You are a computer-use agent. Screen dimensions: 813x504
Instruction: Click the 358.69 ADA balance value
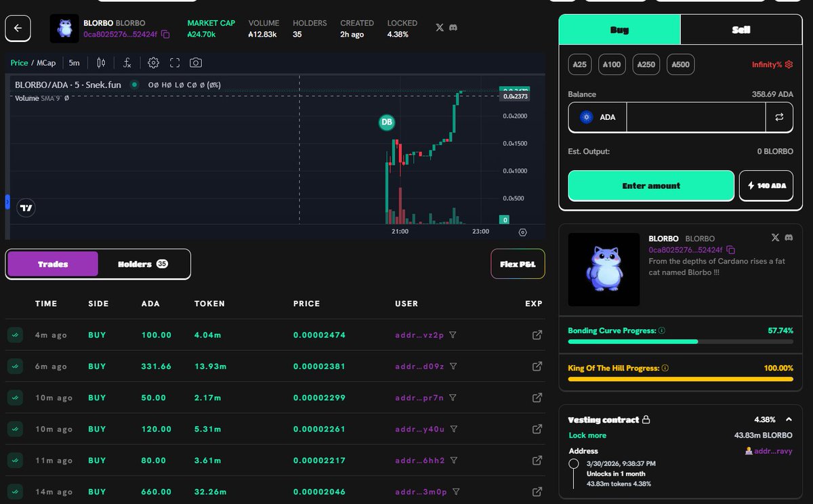point(772,94)
